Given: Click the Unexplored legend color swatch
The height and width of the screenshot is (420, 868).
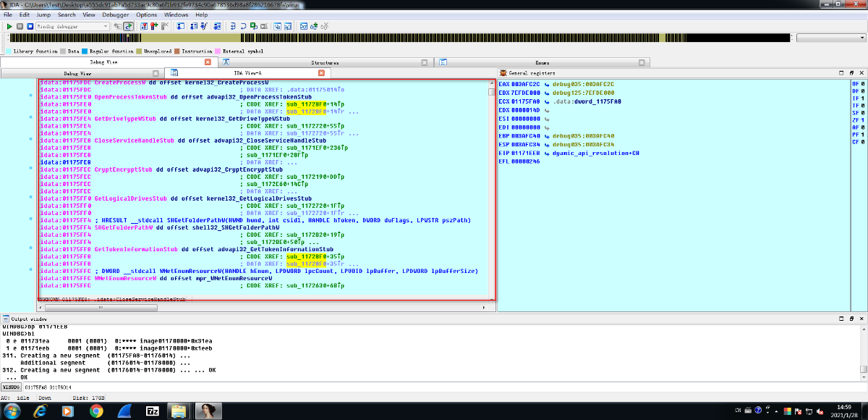Looking at the screenshot, I should pyautogui.click(x=139, y=51).
